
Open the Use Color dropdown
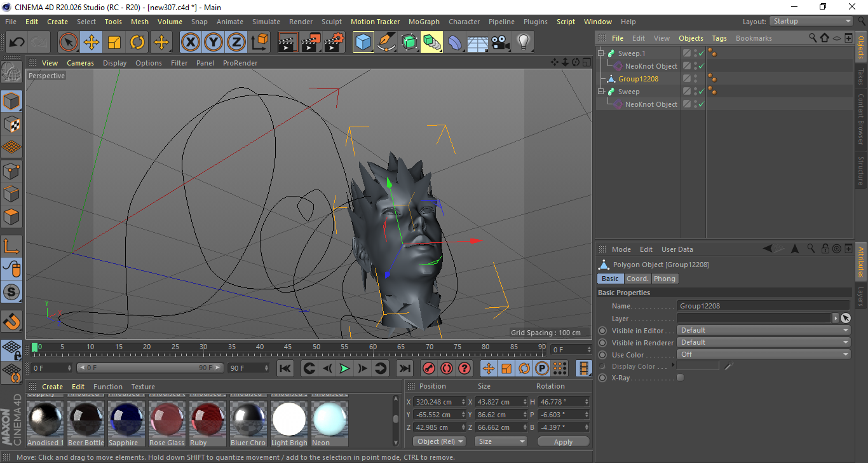point(764,354)
